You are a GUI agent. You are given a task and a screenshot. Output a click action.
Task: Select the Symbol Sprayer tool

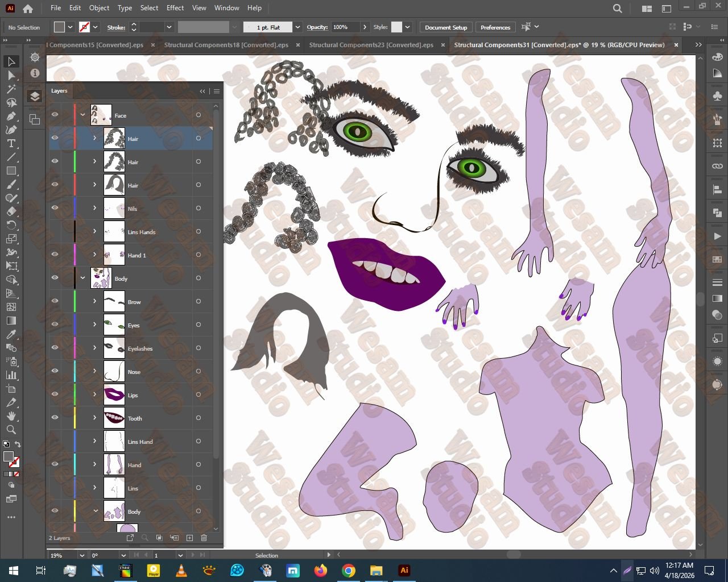[x=11, y=361]
